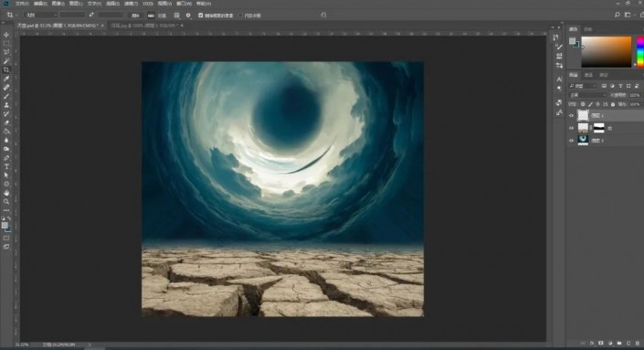Screen dimensions: 644x350
Task: Select the Zoom tool
Action: pos(6,202)
